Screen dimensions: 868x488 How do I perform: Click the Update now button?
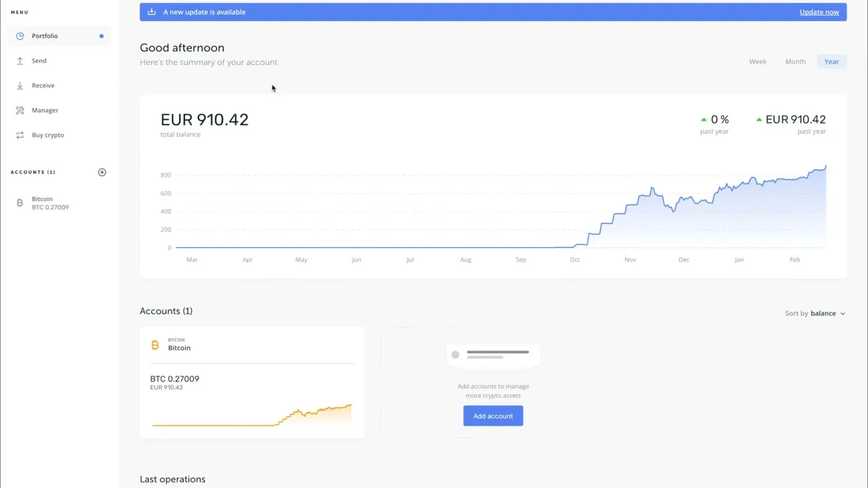point(819,12)
